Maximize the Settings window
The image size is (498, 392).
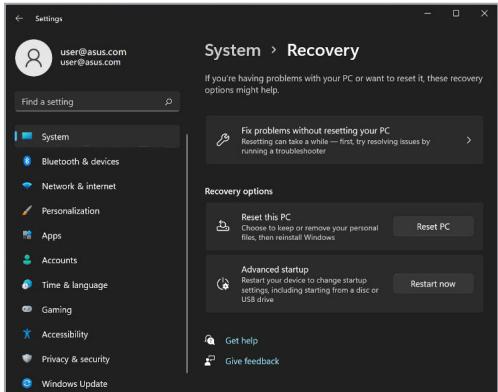pyautogui.click(x=456, y=13)
